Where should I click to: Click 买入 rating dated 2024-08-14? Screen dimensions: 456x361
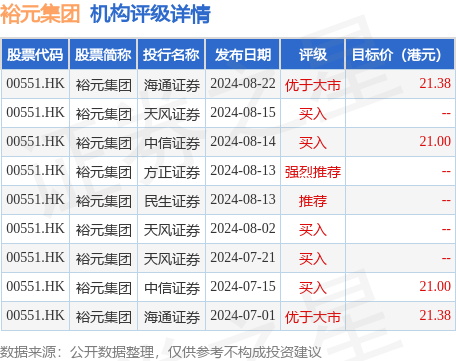tap(313, 143)
